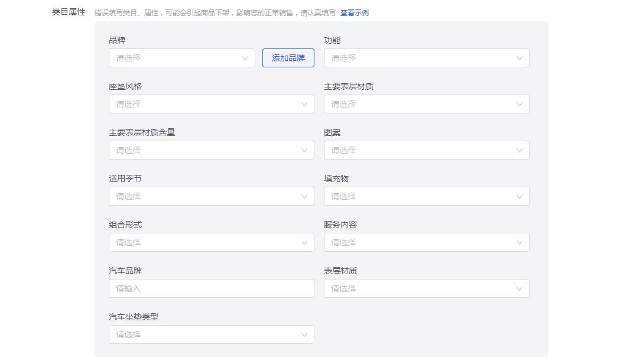Click the chevron arrow on 服务内容 selector

click(520, 242)
